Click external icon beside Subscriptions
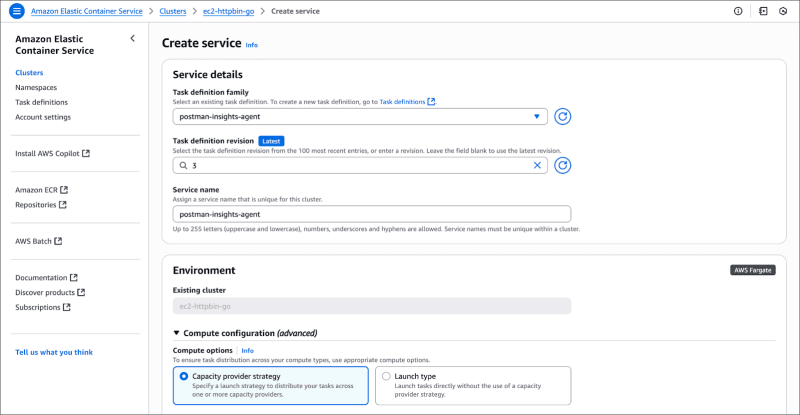The image size is (800, 415). [66, 307]
